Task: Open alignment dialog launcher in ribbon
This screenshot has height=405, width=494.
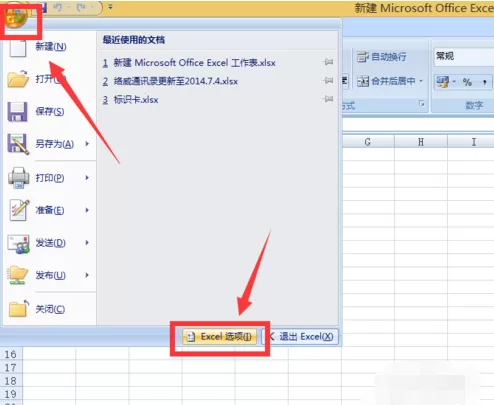Action: (422, 104)
